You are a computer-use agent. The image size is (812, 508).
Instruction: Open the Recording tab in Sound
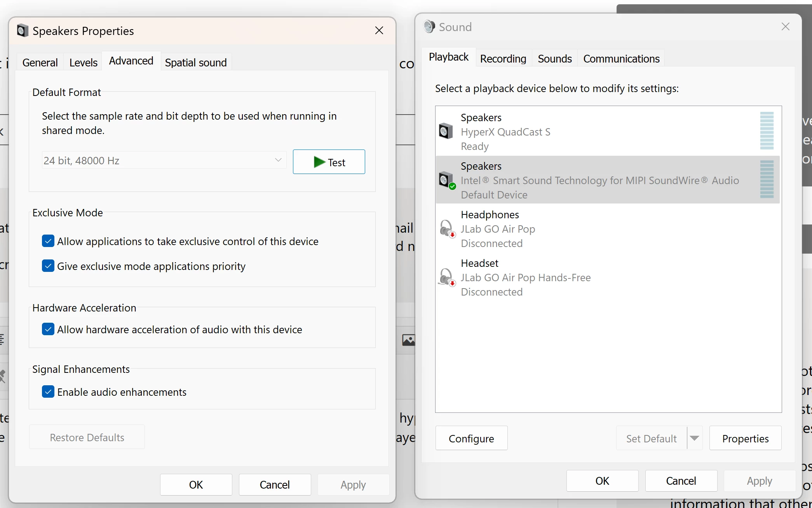click(x=503, y=59)
